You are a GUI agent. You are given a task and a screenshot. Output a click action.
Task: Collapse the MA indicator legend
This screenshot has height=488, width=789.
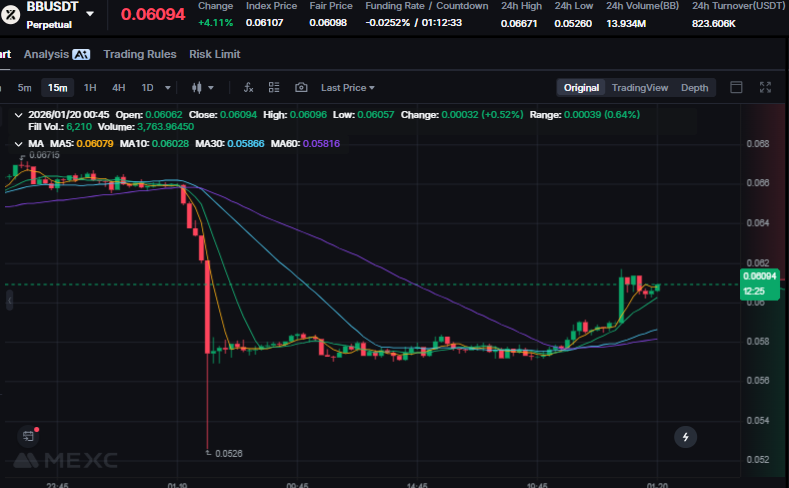pos(19,144)
